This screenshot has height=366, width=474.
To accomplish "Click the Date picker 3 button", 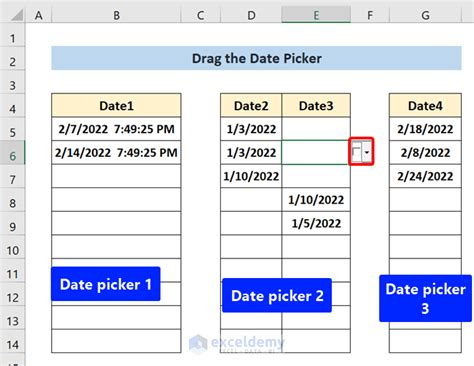I will (425, 298).
